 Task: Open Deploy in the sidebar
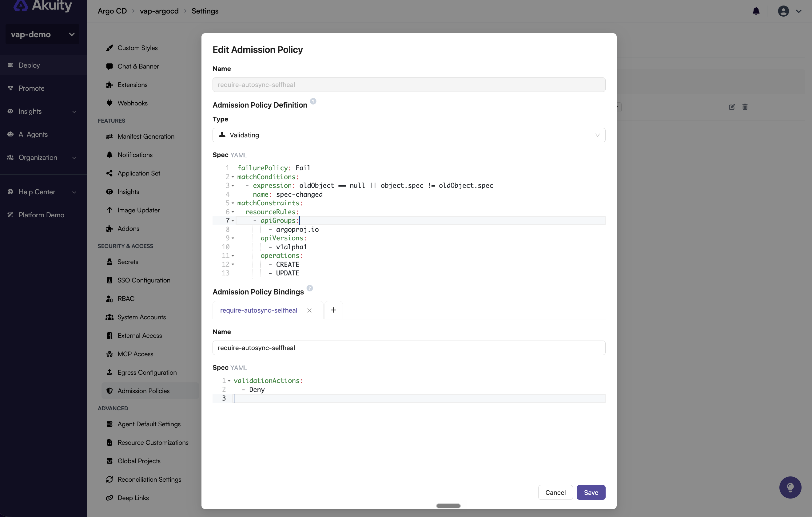pyautogui.click(x=43, y=65)
